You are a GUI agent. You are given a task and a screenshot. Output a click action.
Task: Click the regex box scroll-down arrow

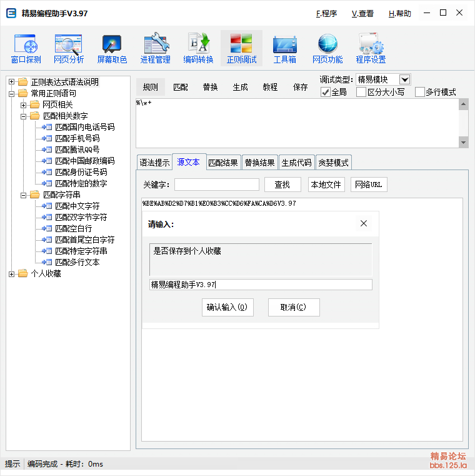tap(464, 142)
